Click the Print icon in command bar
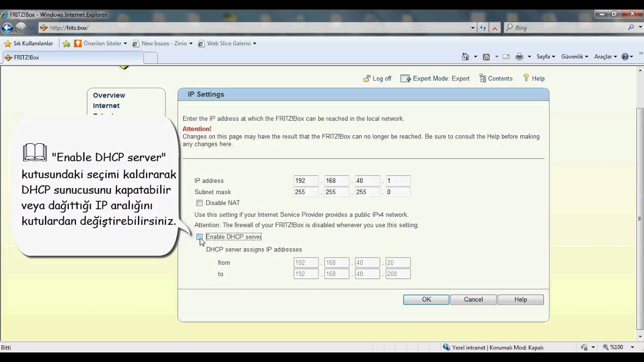Screen dimensions: 644x362 pyautogui.click(x=519, y=57)
